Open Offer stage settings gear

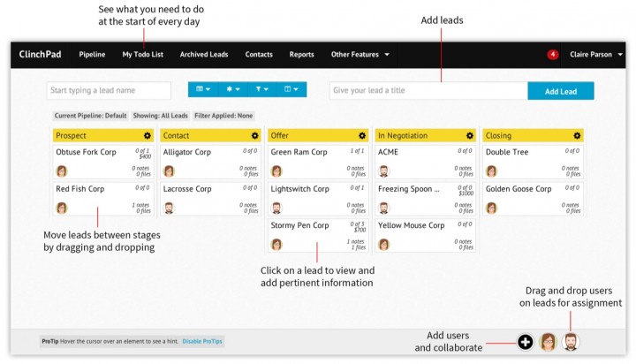(x=362, y=135)
